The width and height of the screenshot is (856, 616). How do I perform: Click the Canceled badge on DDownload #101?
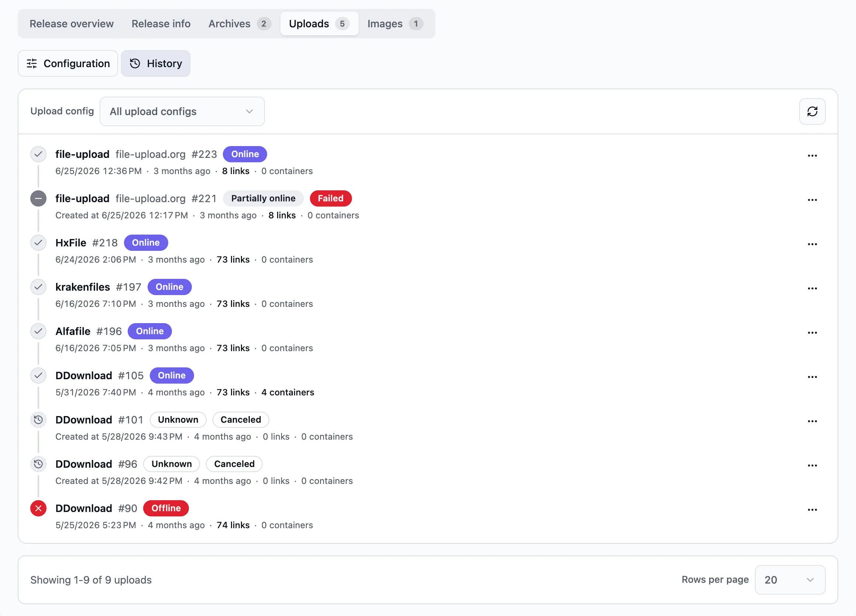[x=241, y=419]
